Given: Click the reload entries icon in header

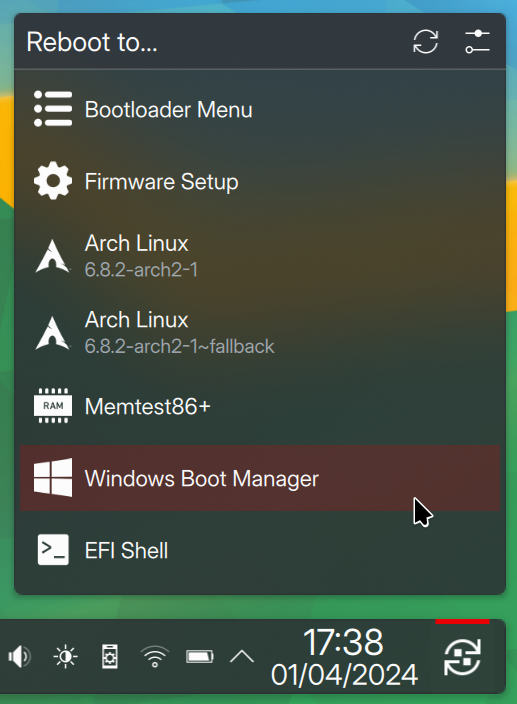Looking at the screenshot, I should (425, 42).
